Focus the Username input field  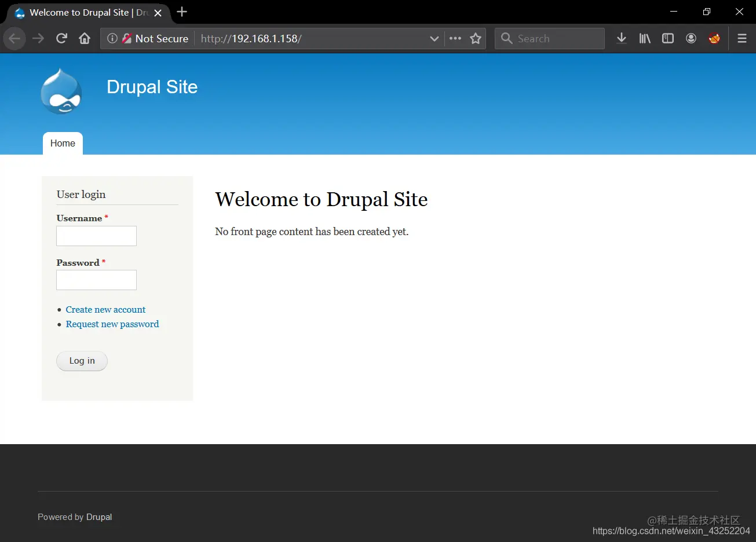click(x=96, y=236)
